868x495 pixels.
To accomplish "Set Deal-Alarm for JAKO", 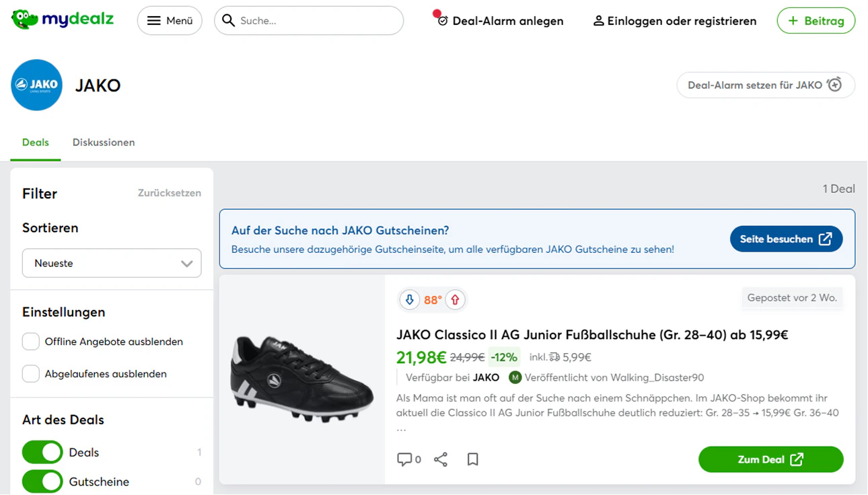I will 766,85.
